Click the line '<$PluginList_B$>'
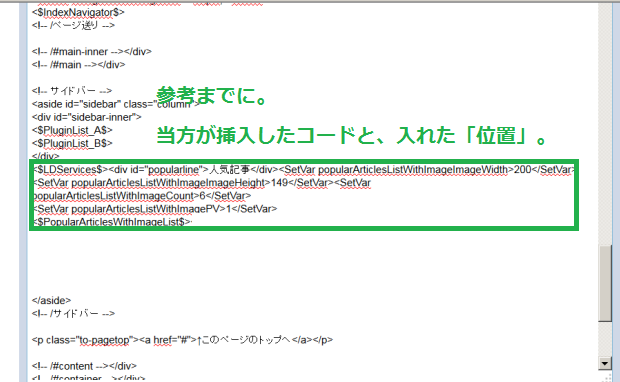 point(72,143)
